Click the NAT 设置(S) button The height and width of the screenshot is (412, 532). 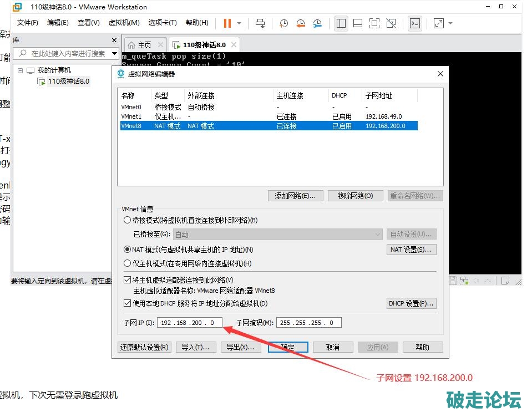pyautogui.click(x=411, y=250)
